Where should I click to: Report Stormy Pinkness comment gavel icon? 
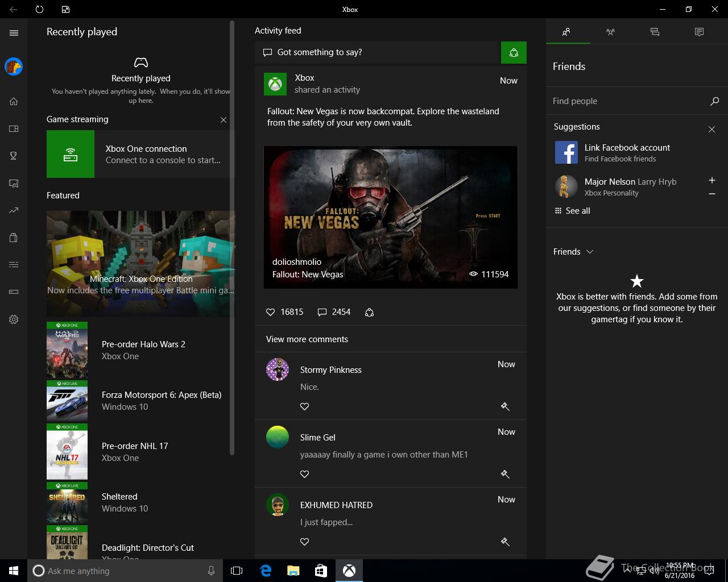pos(505,406)
